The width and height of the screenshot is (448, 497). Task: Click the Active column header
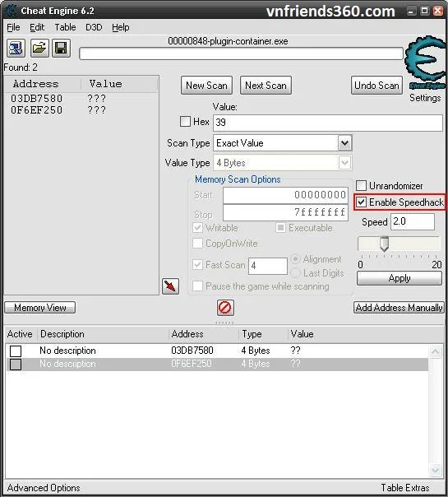click(20, 334)
